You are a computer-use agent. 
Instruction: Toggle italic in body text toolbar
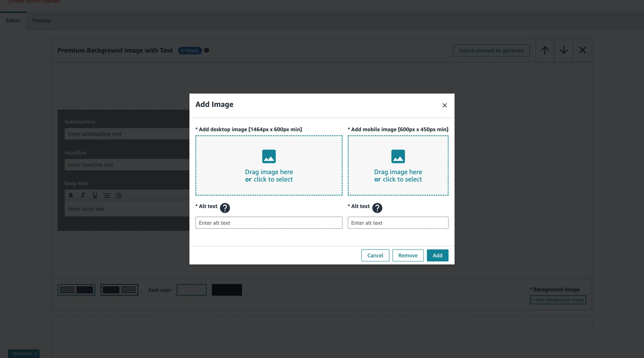tap(83, 195)
